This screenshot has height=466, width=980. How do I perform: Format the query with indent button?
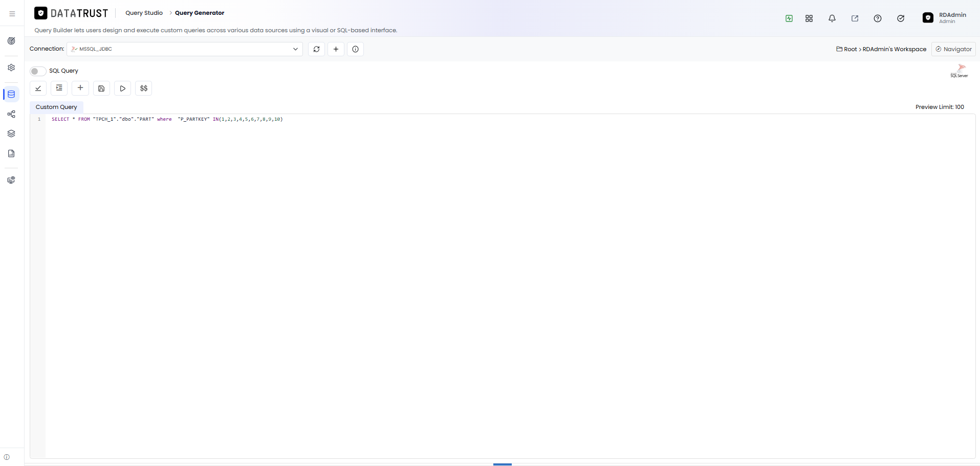[59, 88]
